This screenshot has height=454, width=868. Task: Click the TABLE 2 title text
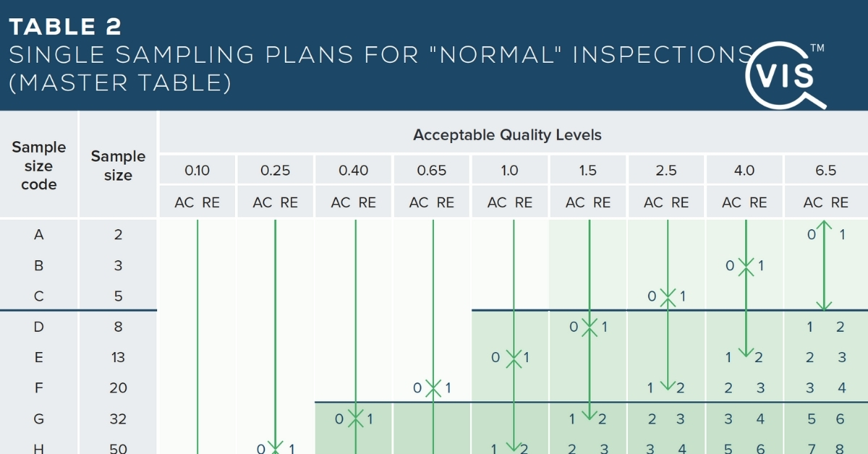(x=65, y=27)
